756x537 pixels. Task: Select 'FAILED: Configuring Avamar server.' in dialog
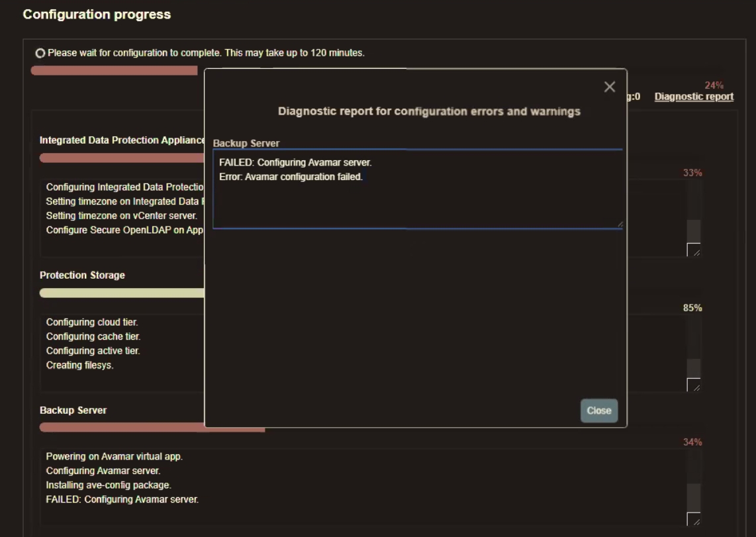click(295, 162)
